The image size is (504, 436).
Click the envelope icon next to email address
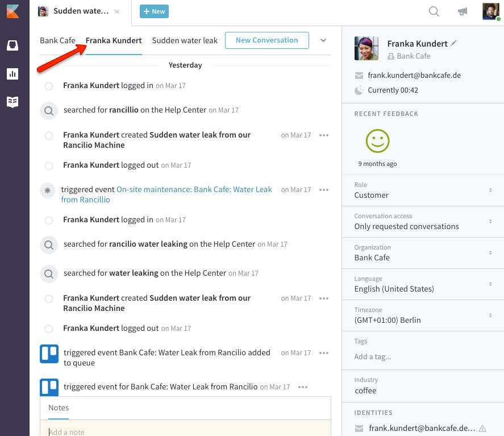tap(359, 76)
